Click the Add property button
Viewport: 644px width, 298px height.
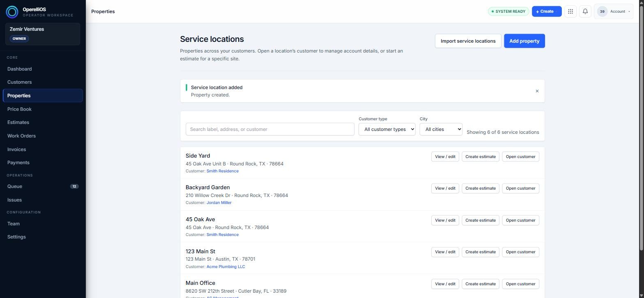pyautogui.click(x=524, y=41)
